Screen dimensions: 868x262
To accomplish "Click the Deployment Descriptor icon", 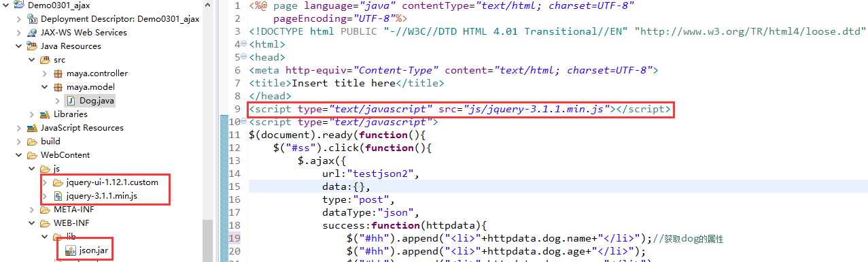I will (x=33, y=18).
